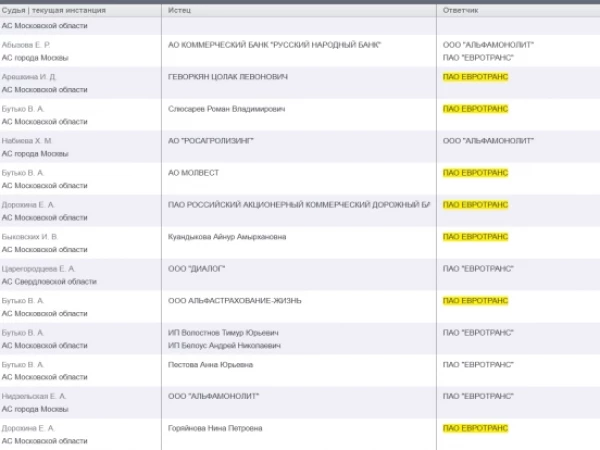The height and width of the screenshot is (450, 600).
Task: Select judge "Дорохина Е. А." in the ДОРОЖНЫЙ bank row
Action: coord(28,205)
